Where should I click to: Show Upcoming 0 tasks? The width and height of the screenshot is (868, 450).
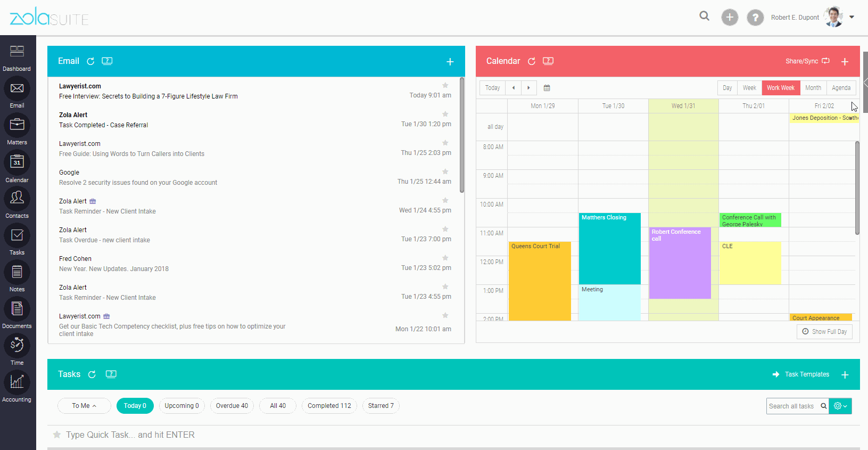click(181, 406)
